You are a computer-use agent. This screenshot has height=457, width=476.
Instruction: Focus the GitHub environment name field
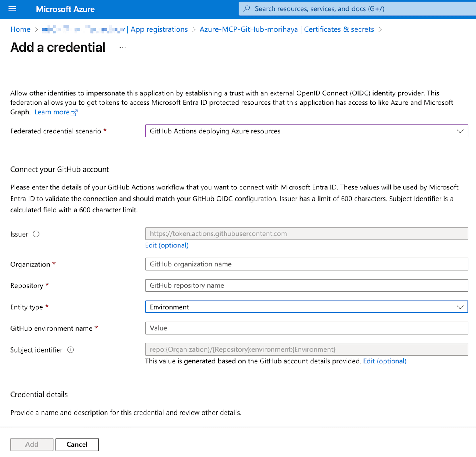[307, 328]
